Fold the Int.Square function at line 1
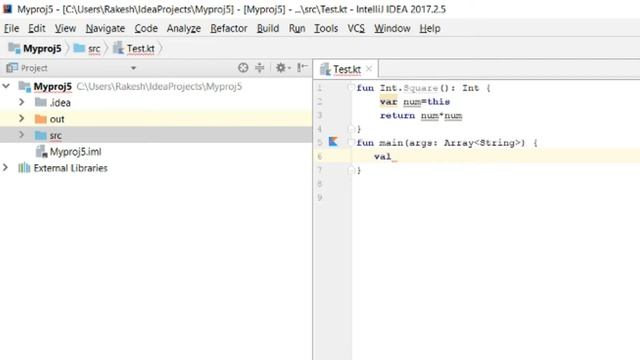This screenshot has height=360, width=640. (x=351, y=87)
